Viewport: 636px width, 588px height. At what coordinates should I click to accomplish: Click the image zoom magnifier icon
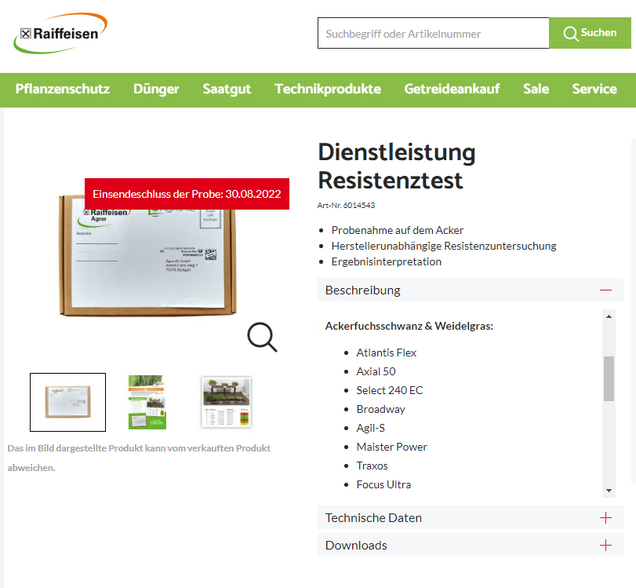[262, 337]
